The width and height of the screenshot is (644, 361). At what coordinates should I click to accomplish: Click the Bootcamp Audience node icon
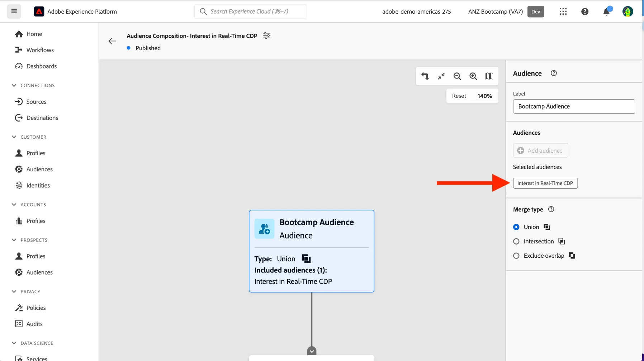(x=264, y=229)
